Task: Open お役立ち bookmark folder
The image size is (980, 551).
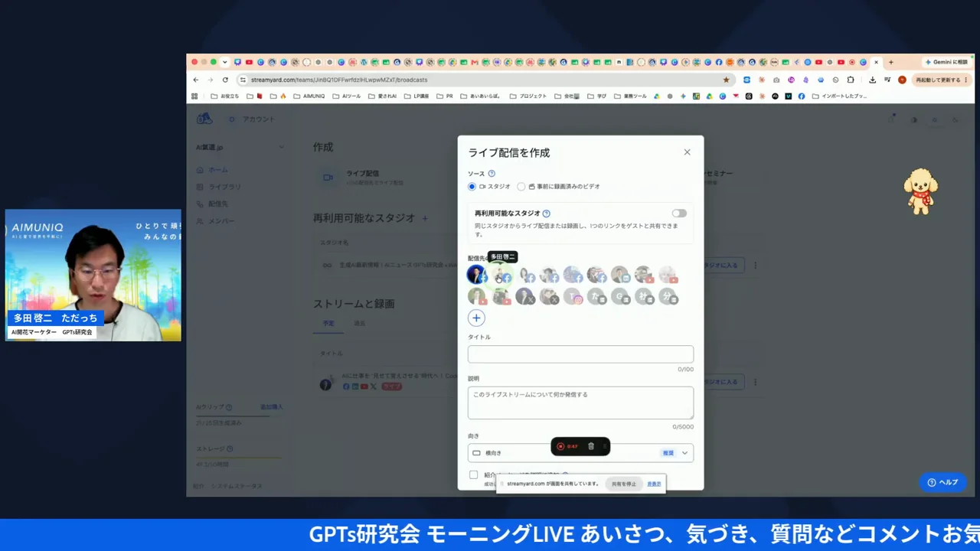Action: click(225, 96)
